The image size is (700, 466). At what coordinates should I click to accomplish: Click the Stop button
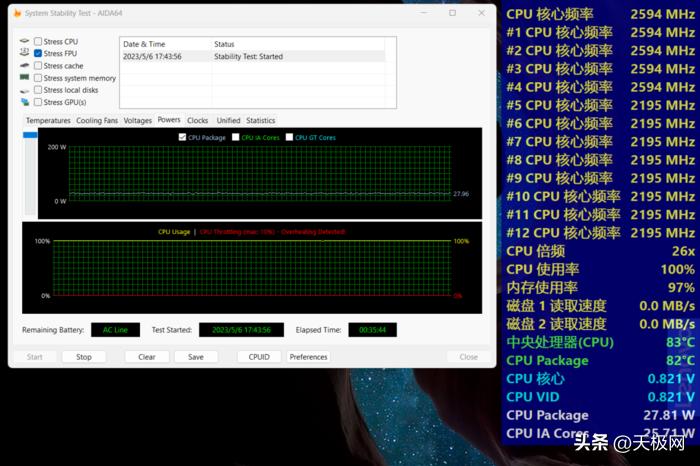(x=83, y=357)
